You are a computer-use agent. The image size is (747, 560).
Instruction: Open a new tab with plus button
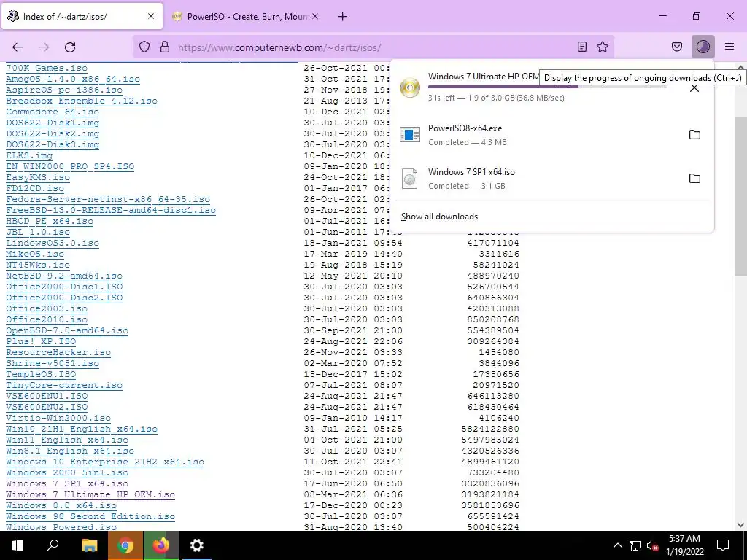click(343, 17)
